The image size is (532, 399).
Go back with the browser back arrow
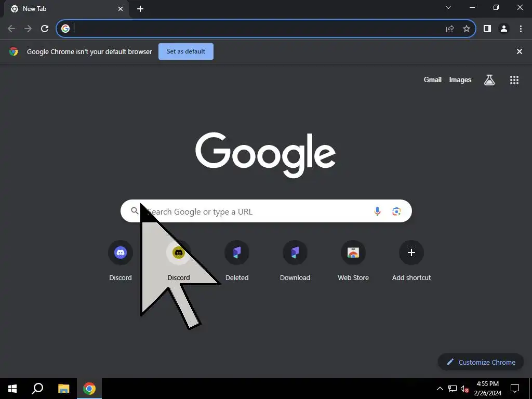tap(11, 29)
